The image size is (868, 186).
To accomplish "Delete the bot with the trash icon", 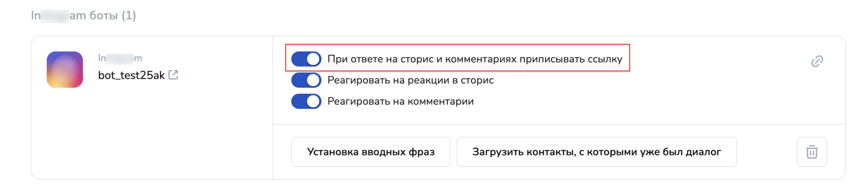I will [x=812, y=152].
